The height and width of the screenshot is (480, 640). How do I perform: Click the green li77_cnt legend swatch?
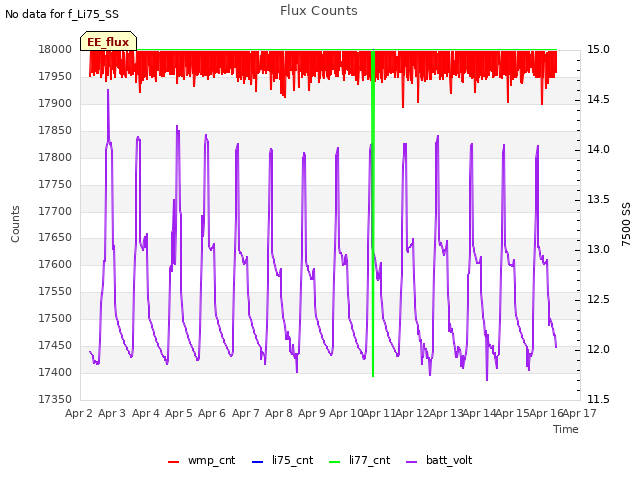(335, 462)
